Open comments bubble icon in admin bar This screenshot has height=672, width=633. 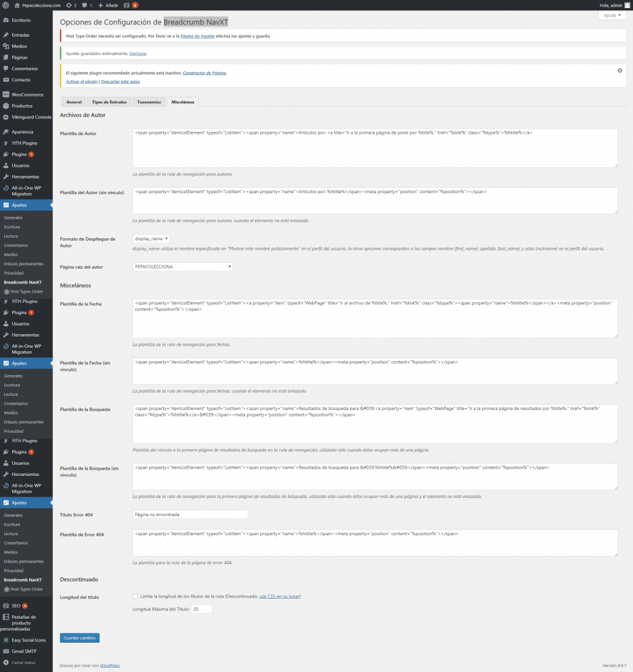84,5
